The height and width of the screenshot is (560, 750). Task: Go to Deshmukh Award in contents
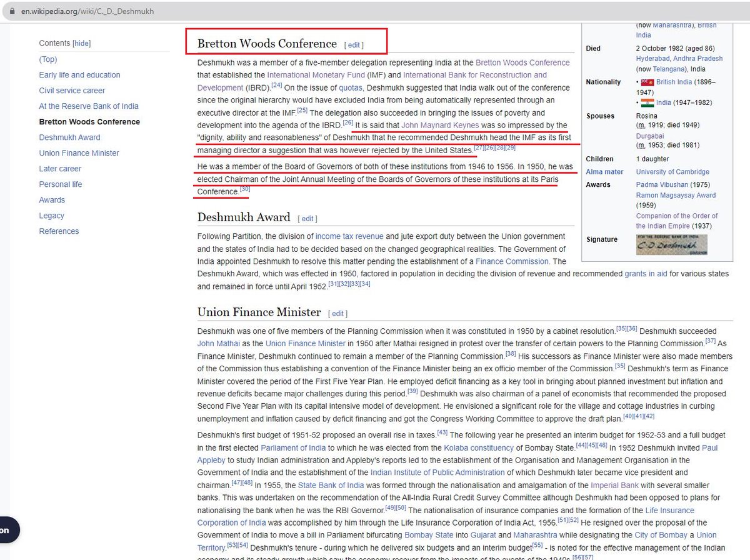(x=69, y=137)
